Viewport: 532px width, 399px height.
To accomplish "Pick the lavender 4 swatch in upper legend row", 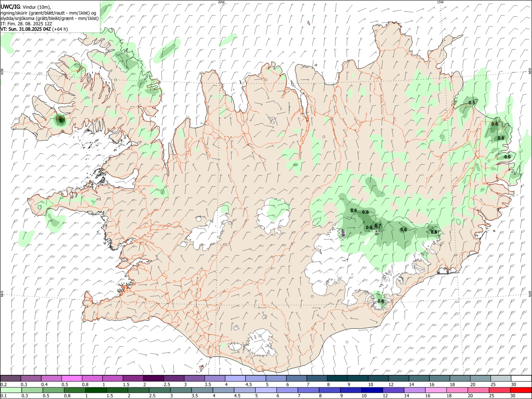I will coord(235,379).
